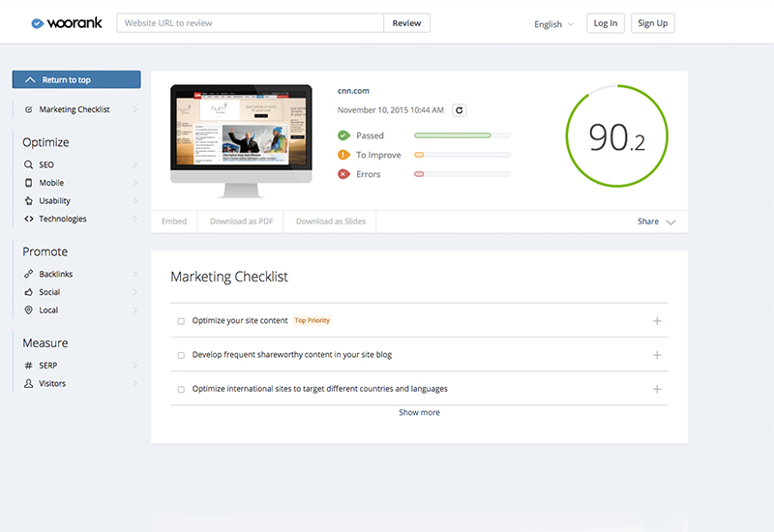Click the green Passed checkmark icon
Screen dimensions: 774x532
coord(343,135)
